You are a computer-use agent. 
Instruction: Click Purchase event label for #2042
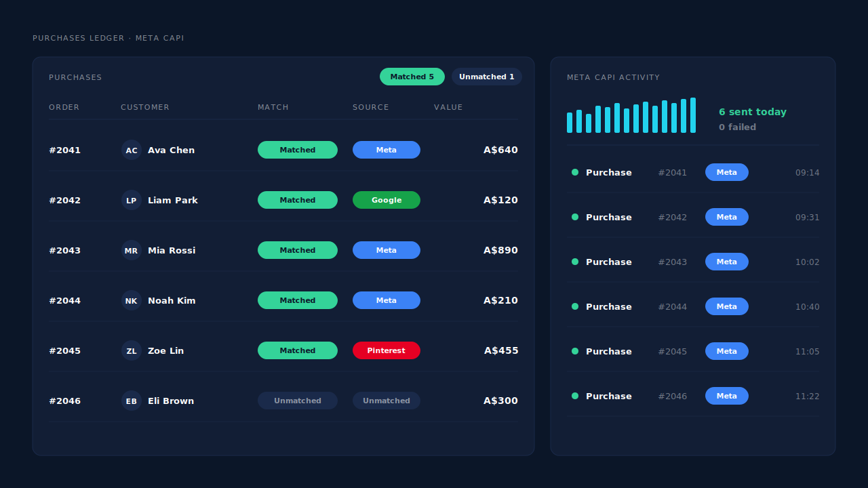pyautogui.click(x=609, y=217)
